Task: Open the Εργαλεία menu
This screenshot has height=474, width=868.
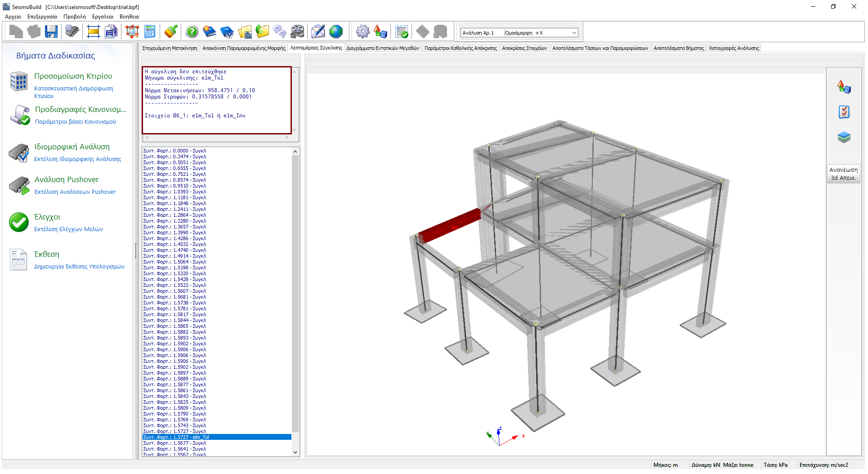Action: 103,17
